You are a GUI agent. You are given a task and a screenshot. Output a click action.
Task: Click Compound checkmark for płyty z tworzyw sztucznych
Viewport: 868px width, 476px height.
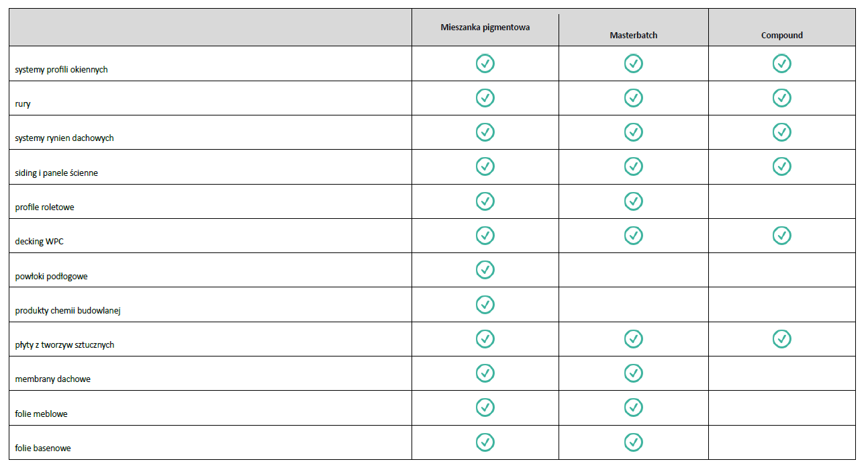(x=781, y=339)
